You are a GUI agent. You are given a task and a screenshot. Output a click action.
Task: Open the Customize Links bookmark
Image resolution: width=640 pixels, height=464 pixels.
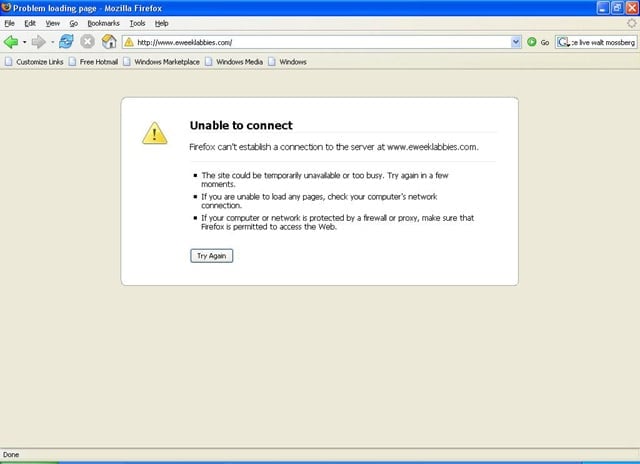coord(34,62)
